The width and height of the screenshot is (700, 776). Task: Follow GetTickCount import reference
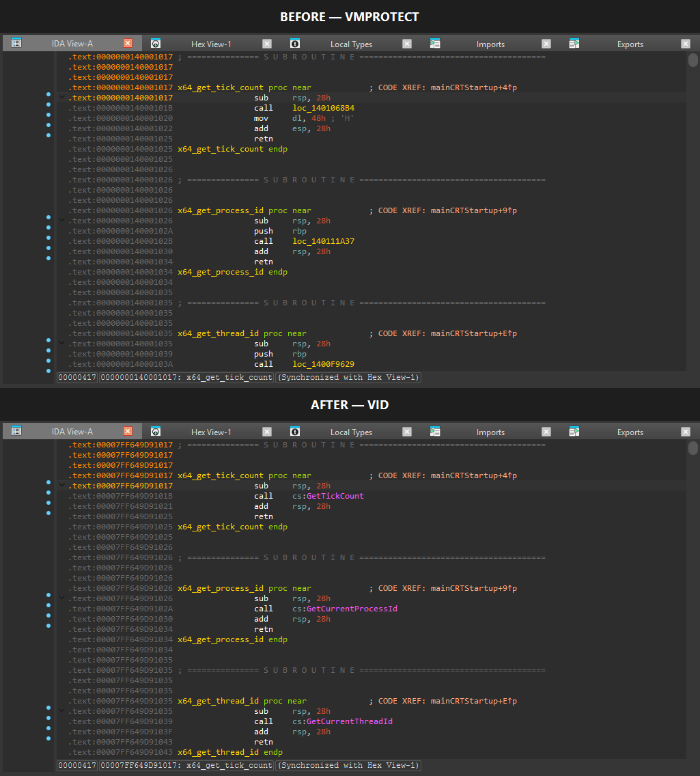335,496
